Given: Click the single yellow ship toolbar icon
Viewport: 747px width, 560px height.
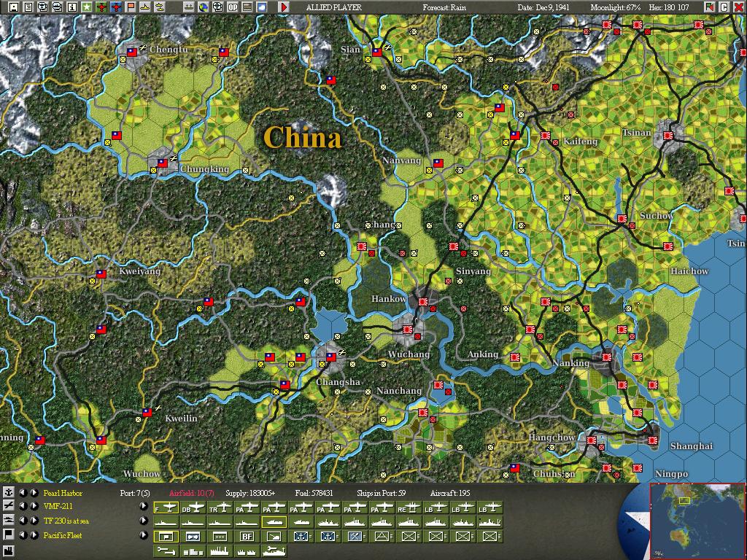Looking at the screenshot, I should [x=145, y=7].
